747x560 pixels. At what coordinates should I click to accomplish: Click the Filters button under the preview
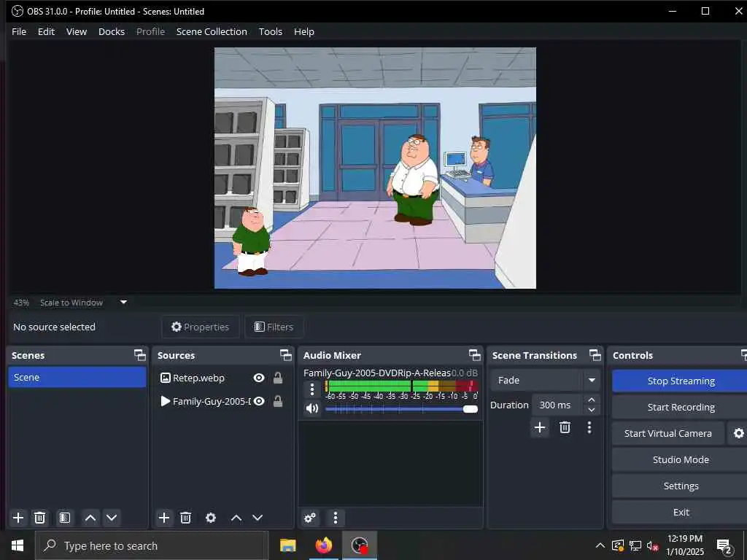tap(274, 327)
